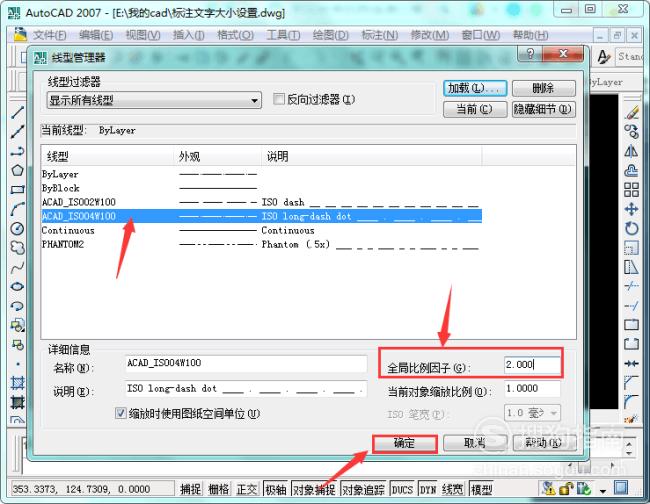Open the 编辑(E) menu
The width and height of the screenshot is (650, 504).
coord(96,35)
